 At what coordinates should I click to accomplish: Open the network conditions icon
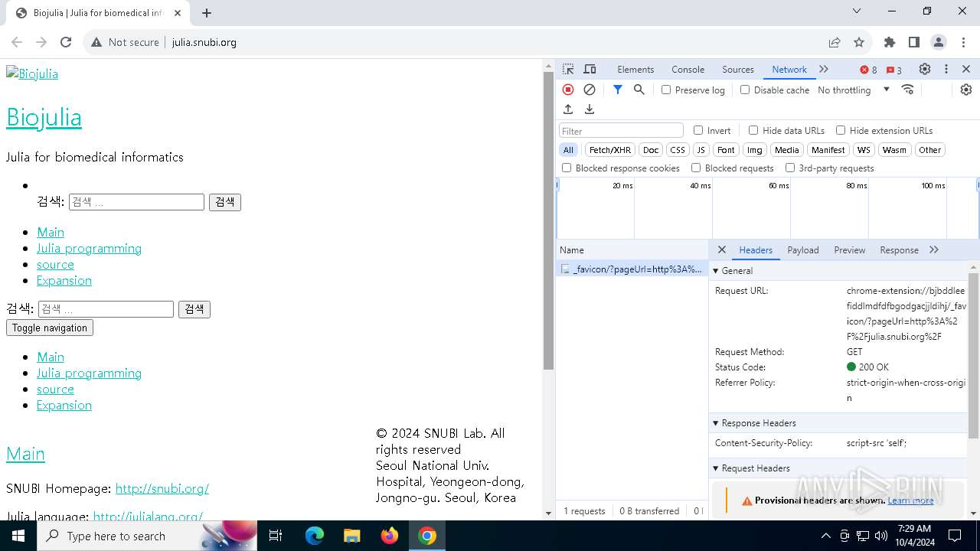tap(908, 90)
